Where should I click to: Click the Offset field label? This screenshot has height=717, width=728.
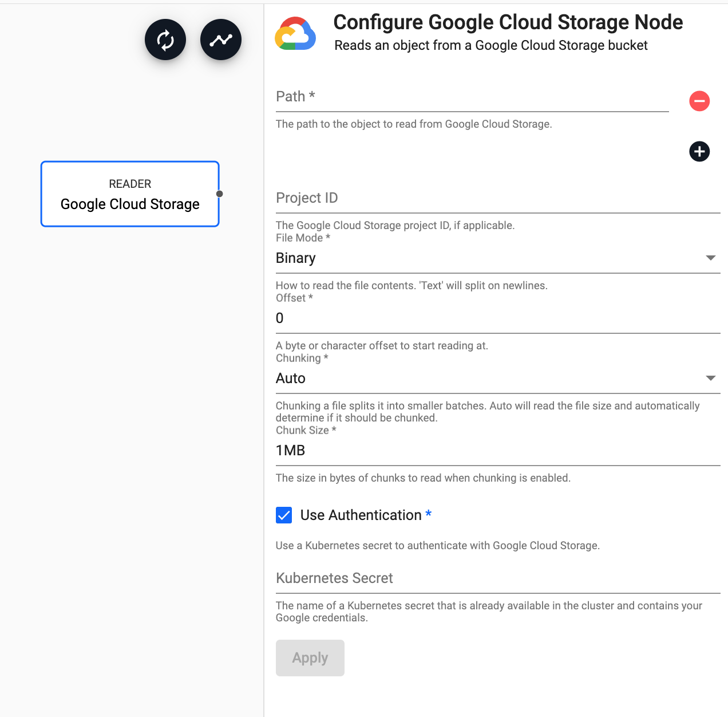(294, 298)
